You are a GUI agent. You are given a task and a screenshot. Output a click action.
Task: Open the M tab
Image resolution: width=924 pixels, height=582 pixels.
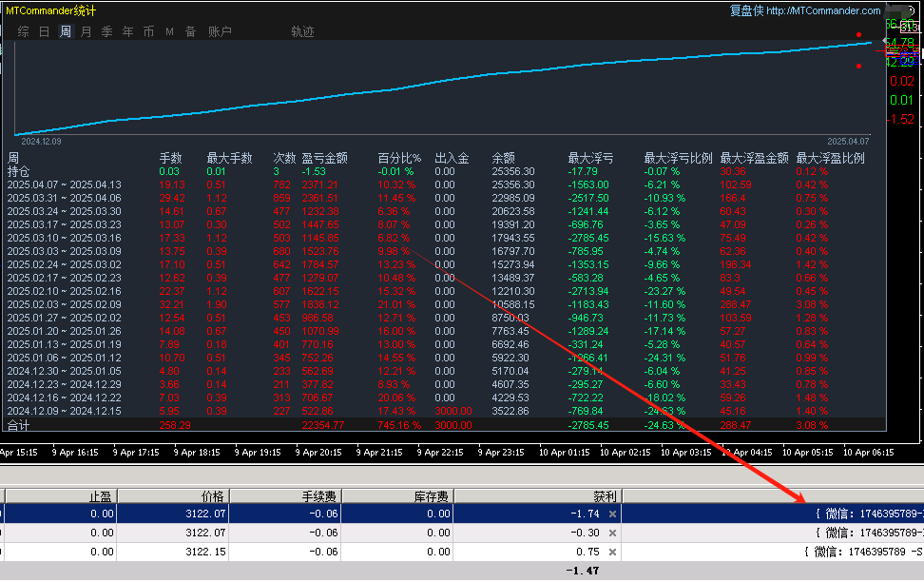pyautogui.click(x=170, y=31)
